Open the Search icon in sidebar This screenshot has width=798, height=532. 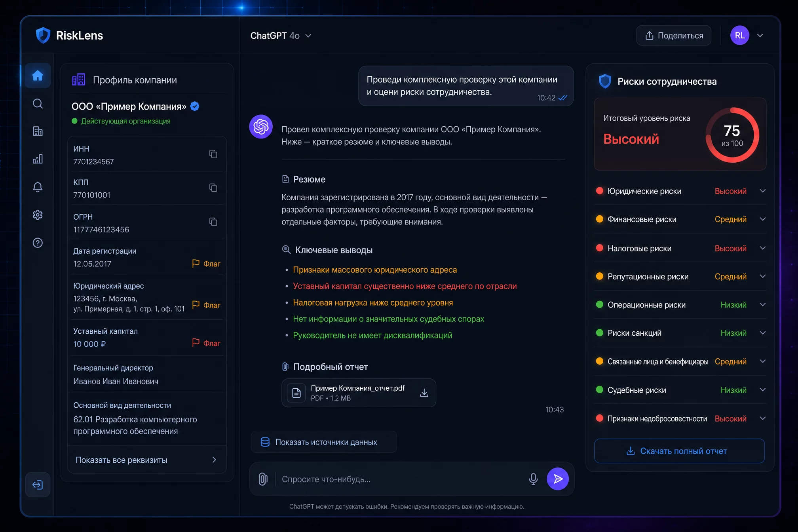(x=38, y=104)
